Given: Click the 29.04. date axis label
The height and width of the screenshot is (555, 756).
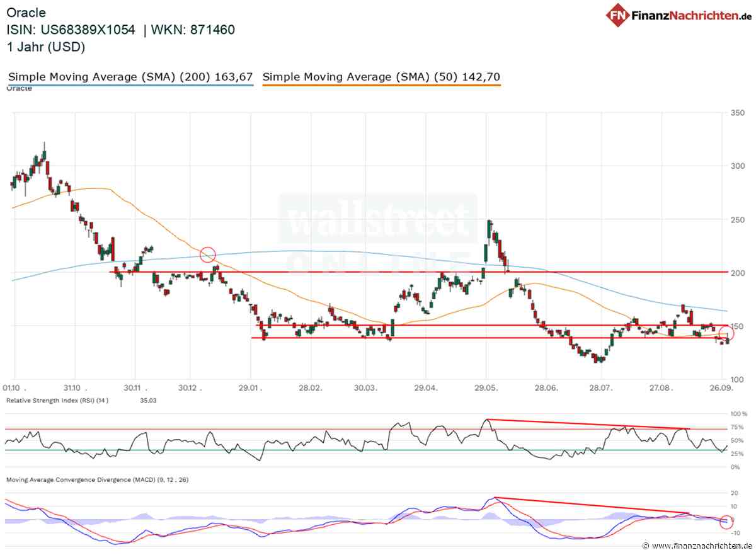Looking at the screenshot, I should (425, 389).
